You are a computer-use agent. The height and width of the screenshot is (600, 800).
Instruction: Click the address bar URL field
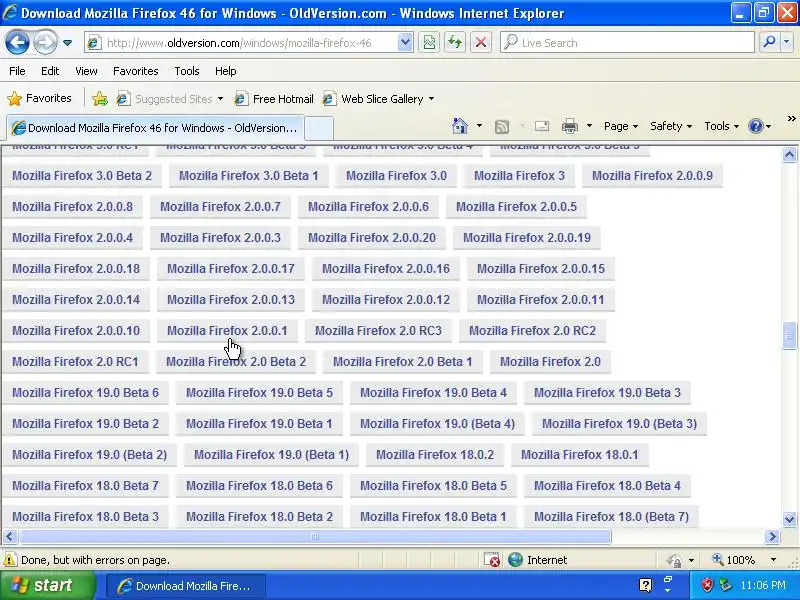coord(240,43)
